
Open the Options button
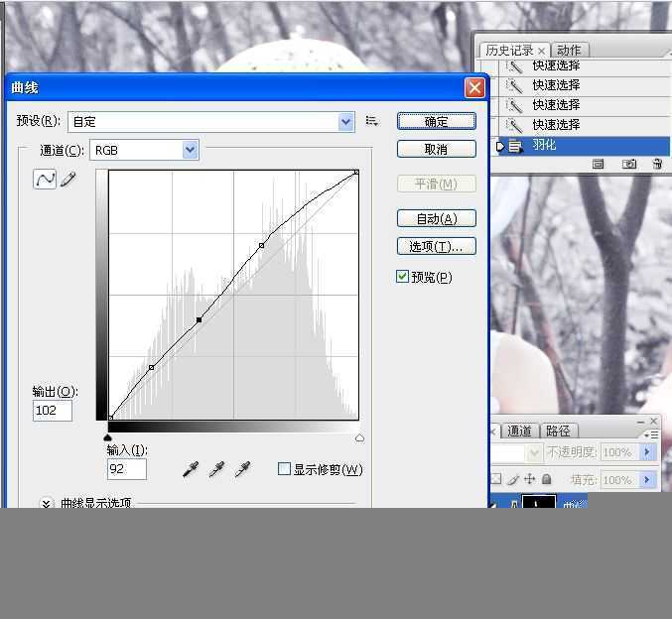coord(437,246)
